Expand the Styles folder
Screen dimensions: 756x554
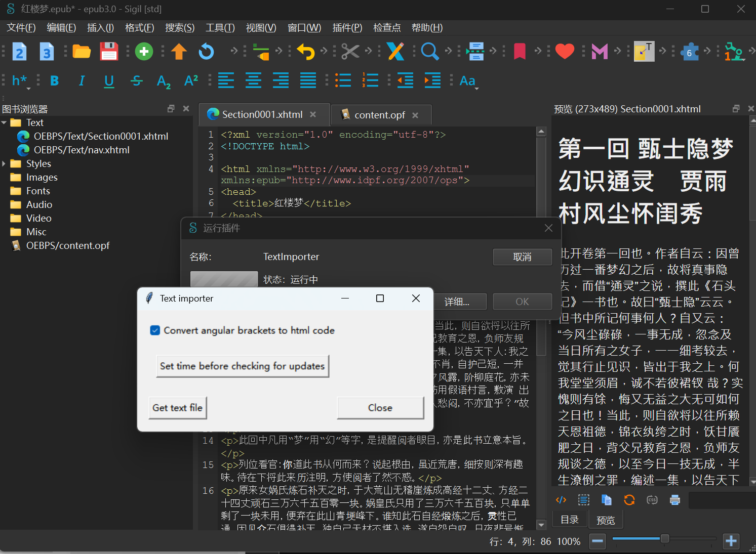(x=4, y=163)
